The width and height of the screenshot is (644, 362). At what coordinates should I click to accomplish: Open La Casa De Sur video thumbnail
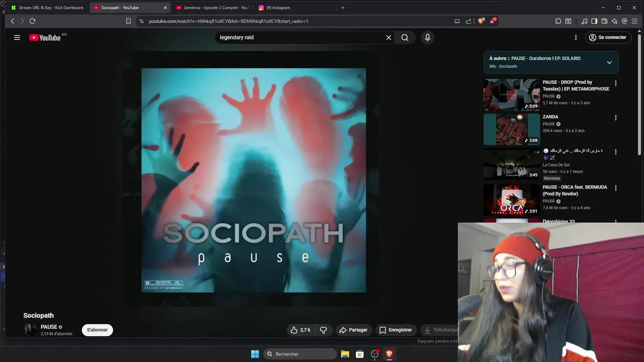click(512, 164)
